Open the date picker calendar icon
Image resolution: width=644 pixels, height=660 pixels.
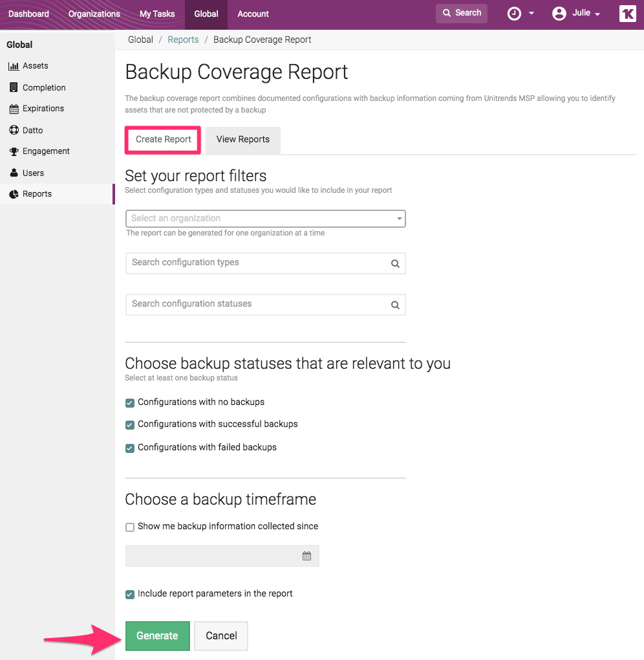pos(306,555)
